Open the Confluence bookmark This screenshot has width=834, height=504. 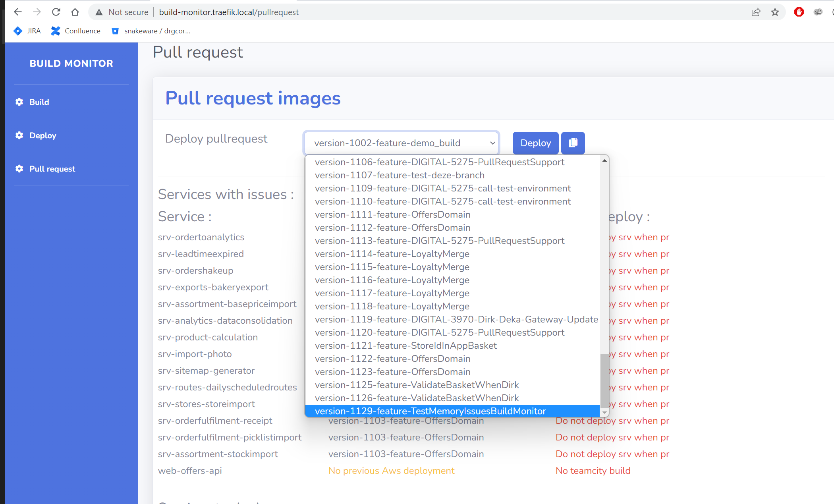click(x=76, y=31)
